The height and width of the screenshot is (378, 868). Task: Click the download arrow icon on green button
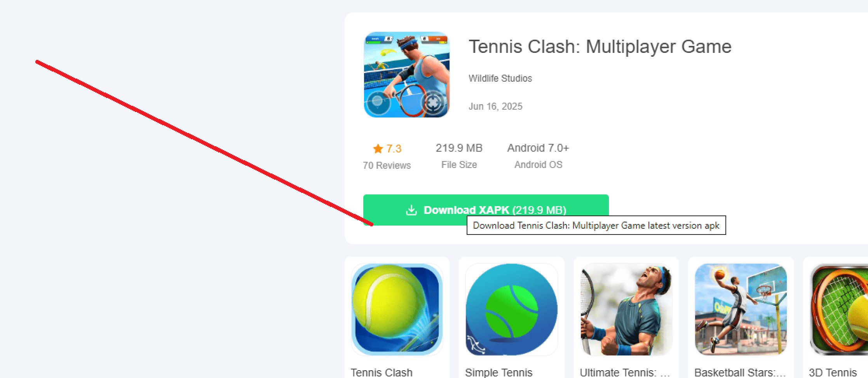tap(411, 210)
